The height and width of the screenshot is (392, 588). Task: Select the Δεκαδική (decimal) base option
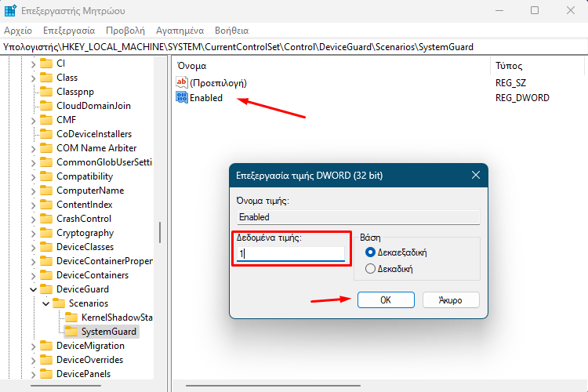(x=389, y=269)
